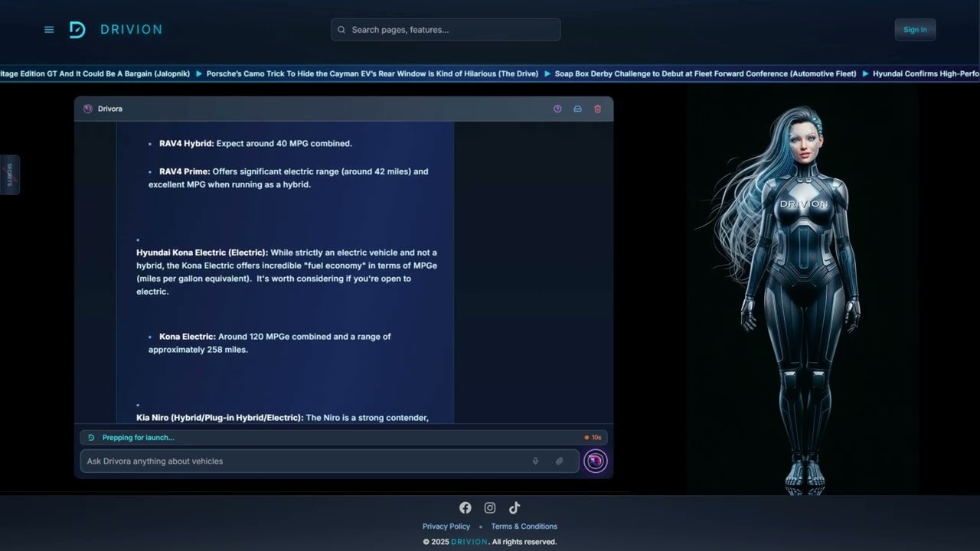Click the DRIVION name in footer copyright
This screenshot has height=551, width=980.
pos(469,542)
